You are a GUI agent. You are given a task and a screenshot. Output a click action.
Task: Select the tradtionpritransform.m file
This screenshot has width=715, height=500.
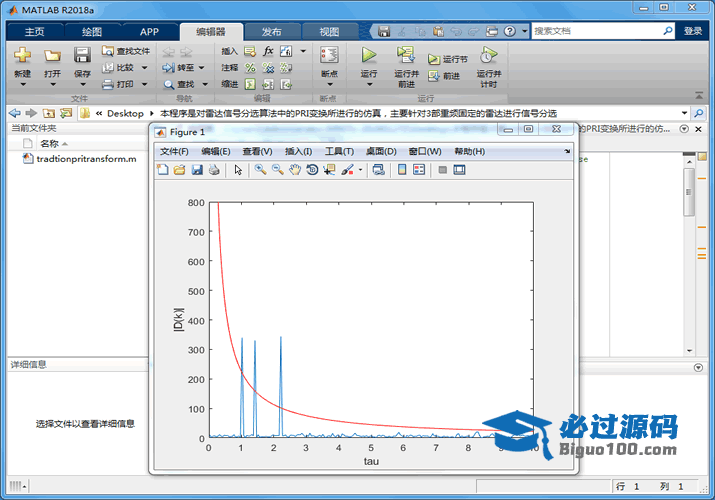tap(80, 159)
